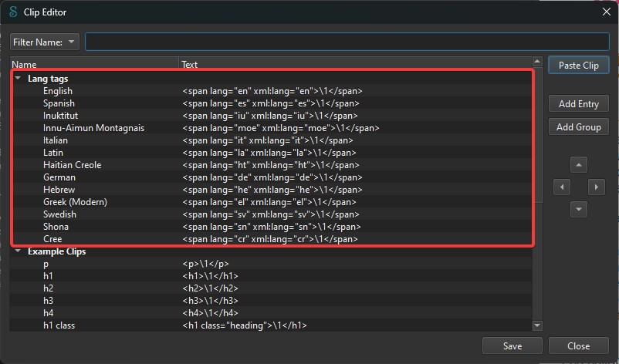Close the Clip Editor dialog with X

[607, 12]
